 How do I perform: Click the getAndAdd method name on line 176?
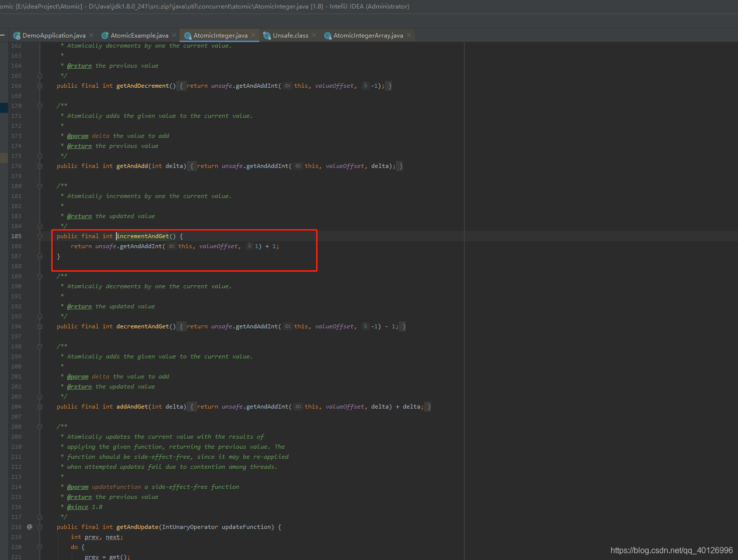click(132, 166)
